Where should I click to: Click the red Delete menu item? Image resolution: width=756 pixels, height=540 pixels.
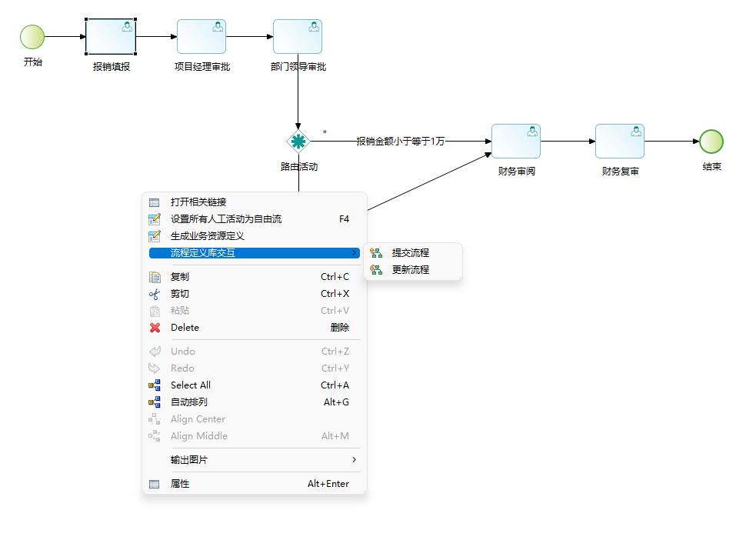[x=185, y=328]
